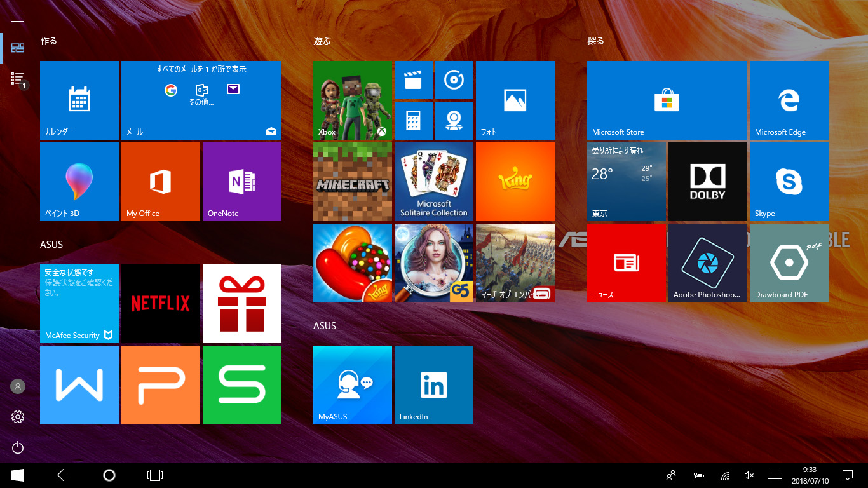This screenshot has width=868, height=488.
Task: Check the battery status icon
Action: tap(699, 475)
